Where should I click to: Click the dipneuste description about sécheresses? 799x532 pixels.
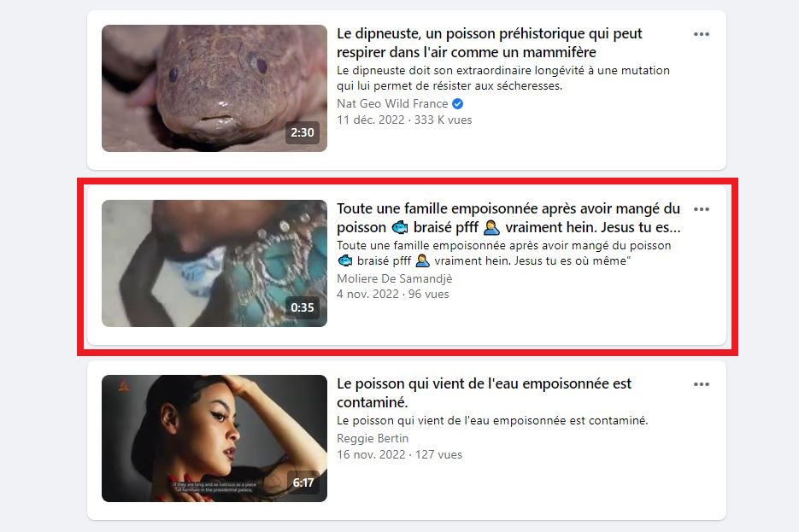[x=503, y=78]
